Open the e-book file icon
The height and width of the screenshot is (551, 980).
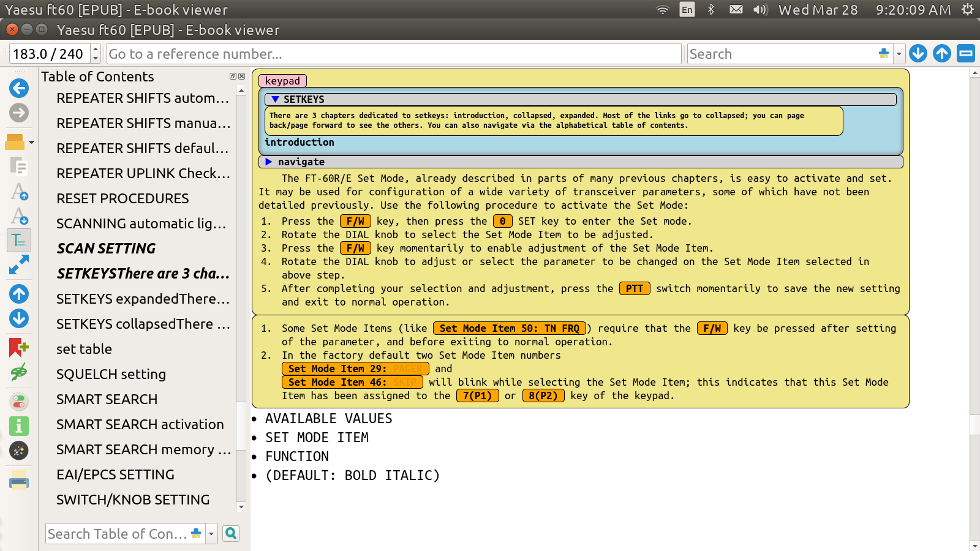pyautogui.click(x=15, y=142)
